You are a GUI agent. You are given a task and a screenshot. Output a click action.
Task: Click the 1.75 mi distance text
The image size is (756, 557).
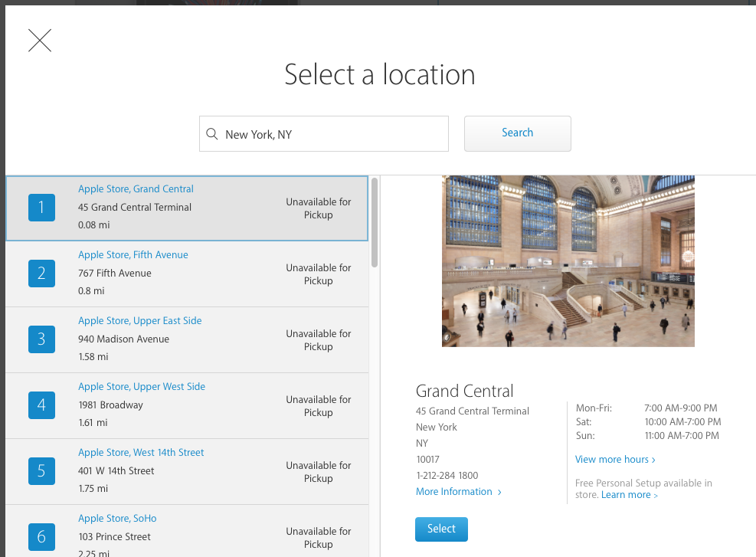coord(93,489)
